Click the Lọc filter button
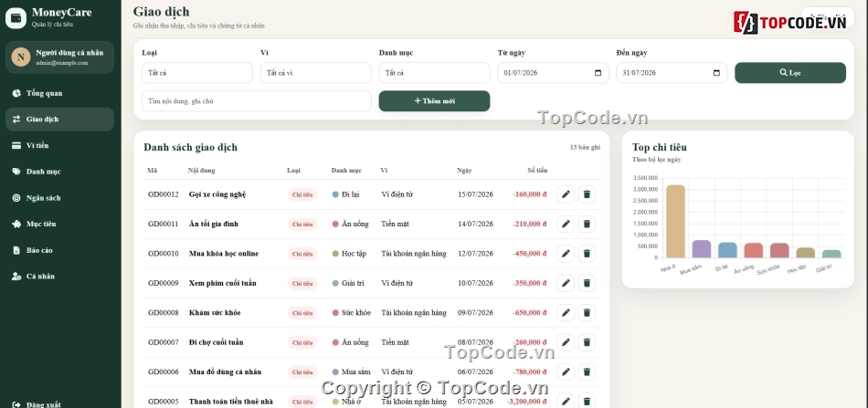Viewport: 868px width, 408px height. 790,73
